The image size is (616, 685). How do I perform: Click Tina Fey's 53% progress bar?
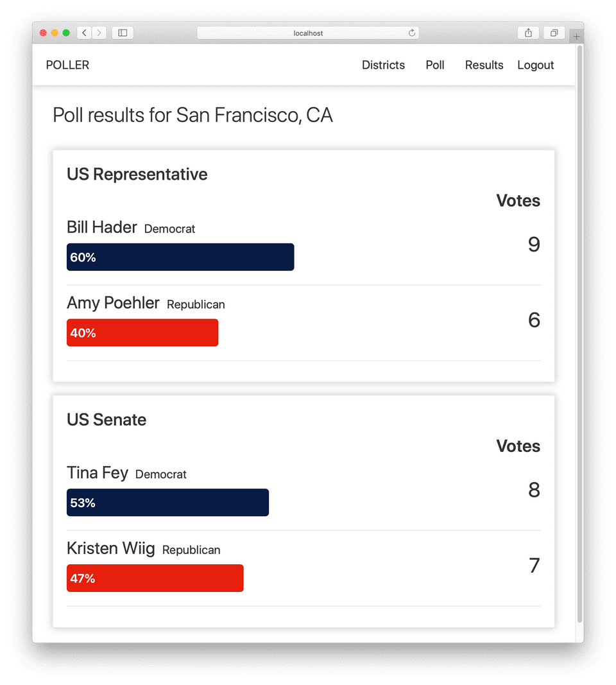point(167,503)
